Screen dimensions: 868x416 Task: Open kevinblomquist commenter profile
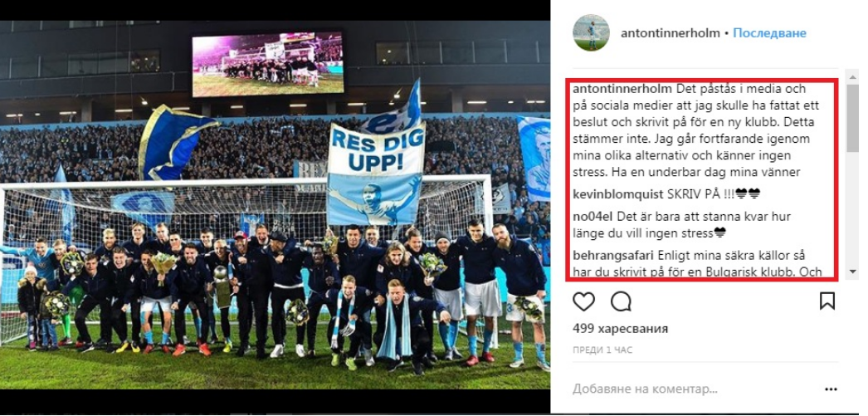pos(609,193)
